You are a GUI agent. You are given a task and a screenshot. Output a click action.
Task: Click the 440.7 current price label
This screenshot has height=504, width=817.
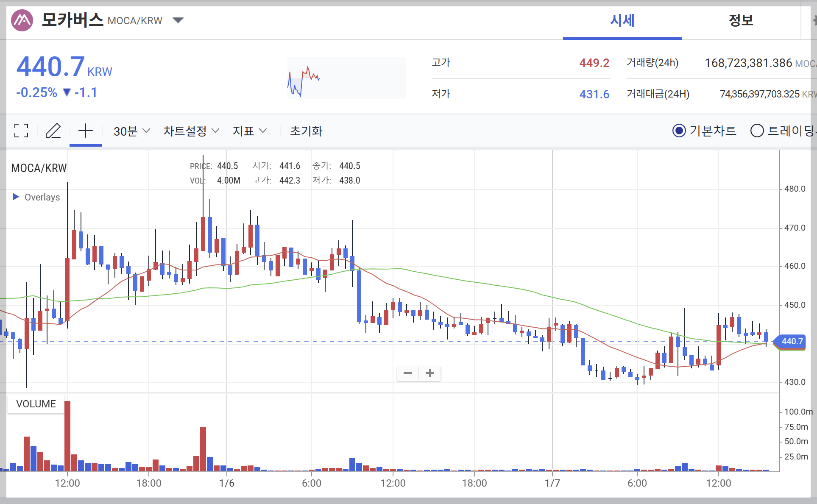[792, 341]
